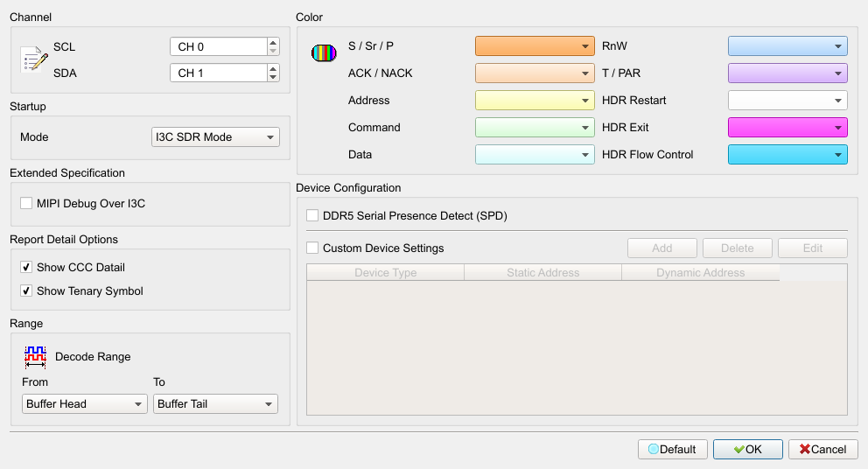
Task: Click the Cancel button
Action: pos(823,449)
